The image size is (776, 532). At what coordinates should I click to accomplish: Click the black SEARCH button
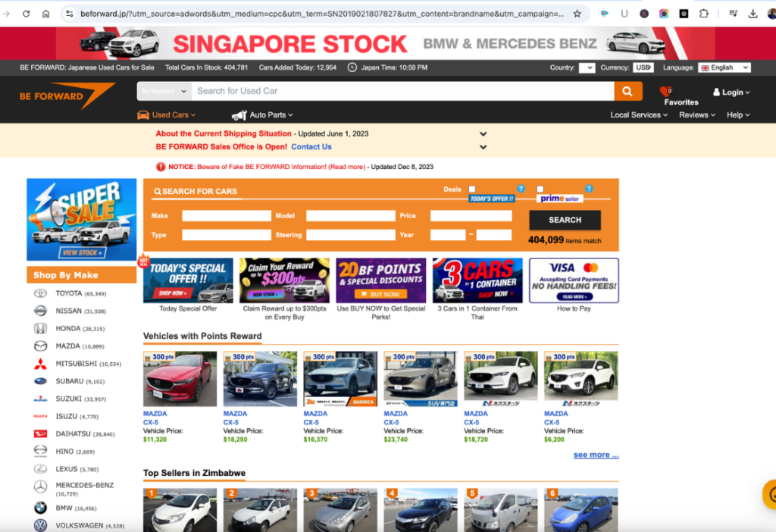click(565, 220)
